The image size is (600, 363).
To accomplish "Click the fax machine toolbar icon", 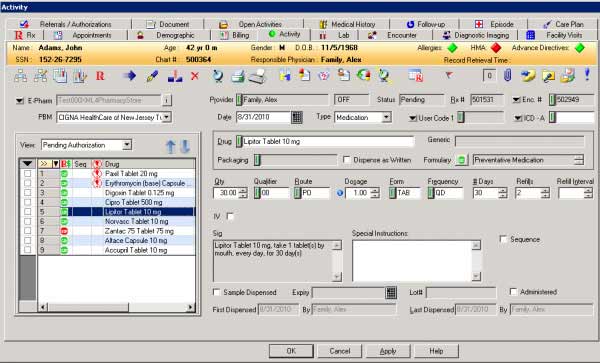I will 257,76.
